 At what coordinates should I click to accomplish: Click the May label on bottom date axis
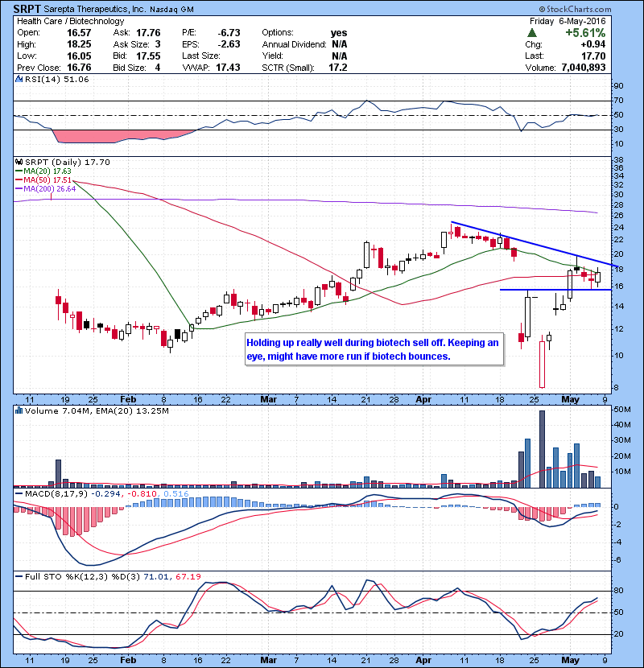coord(570,660)
